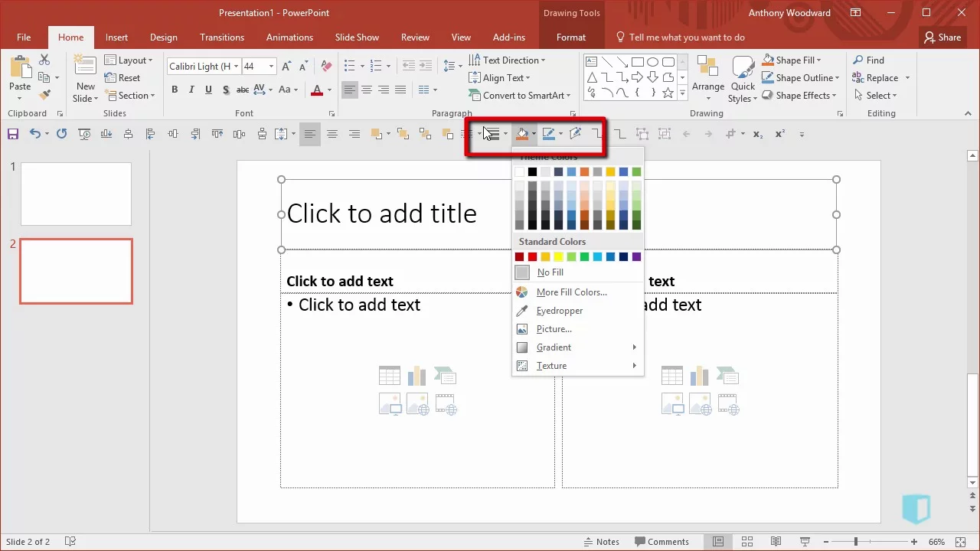
Task: Click the Justify alignment icon in ribbon
Action: click(x=400, y=90)
